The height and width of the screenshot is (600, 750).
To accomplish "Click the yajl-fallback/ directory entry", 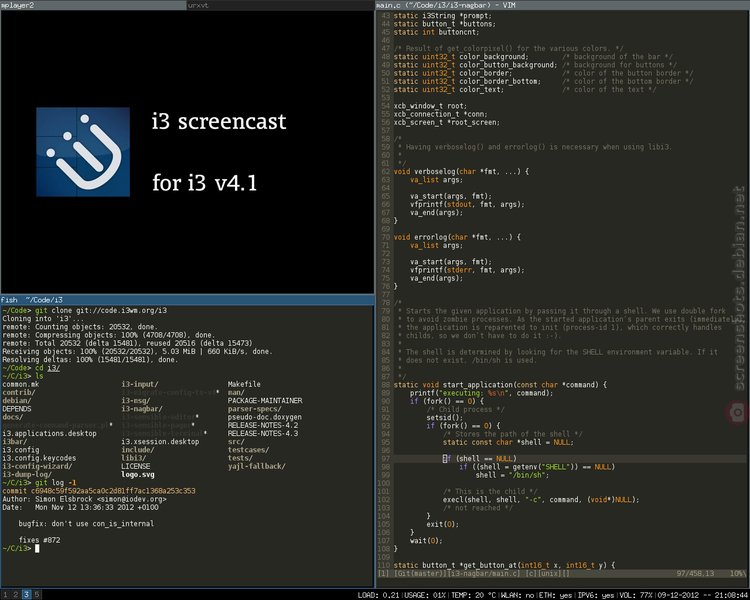I will coord(256,466).
